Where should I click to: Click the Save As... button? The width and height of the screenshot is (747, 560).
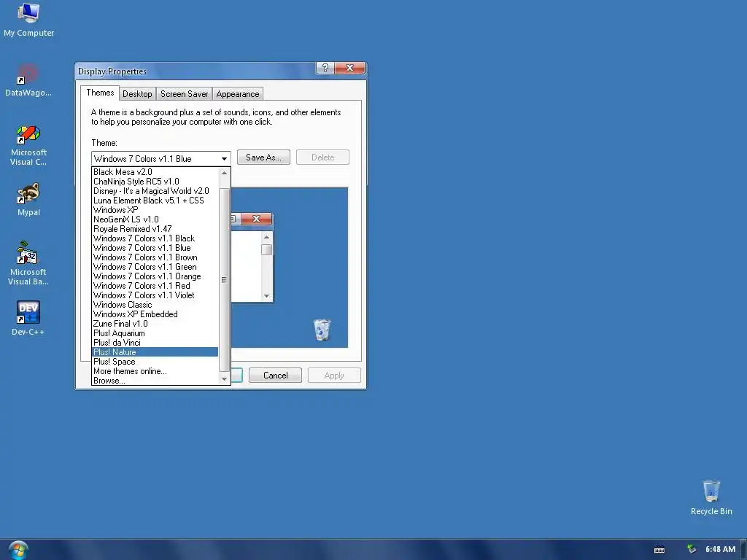tap(263, 157)
